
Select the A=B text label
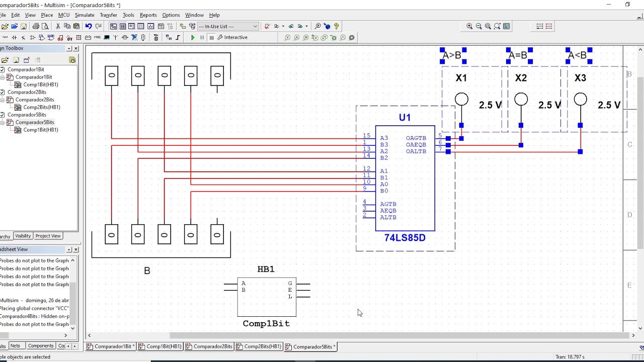coord(518,55)
